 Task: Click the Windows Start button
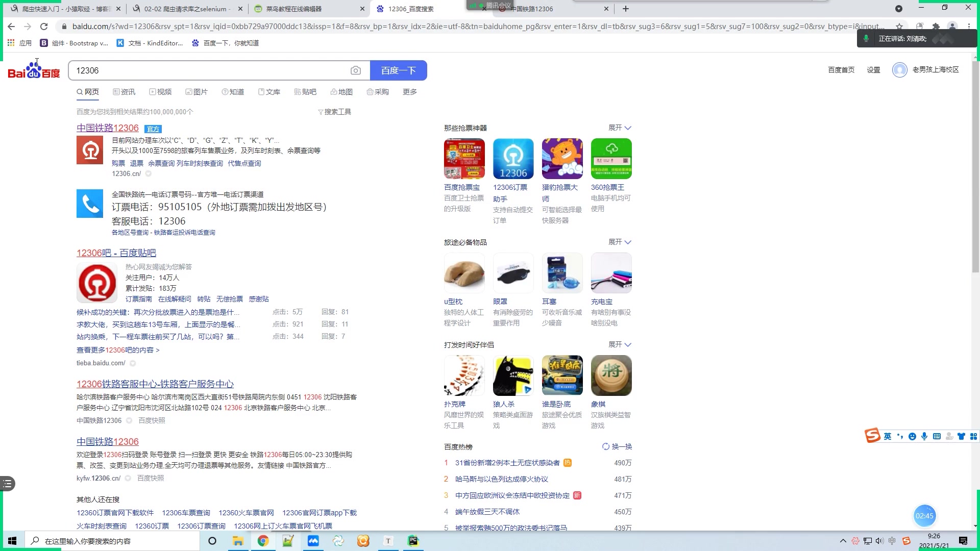click(12, 541)
